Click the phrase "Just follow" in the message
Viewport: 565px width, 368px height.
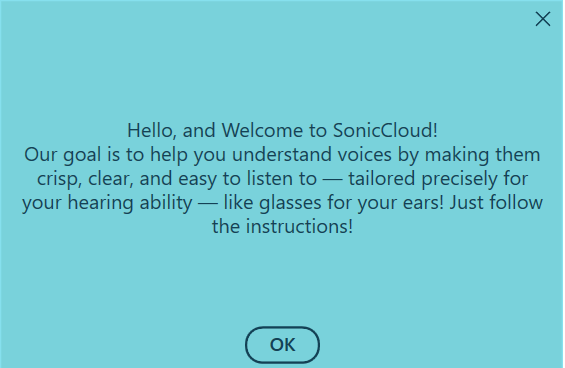[x=496, y=202]
